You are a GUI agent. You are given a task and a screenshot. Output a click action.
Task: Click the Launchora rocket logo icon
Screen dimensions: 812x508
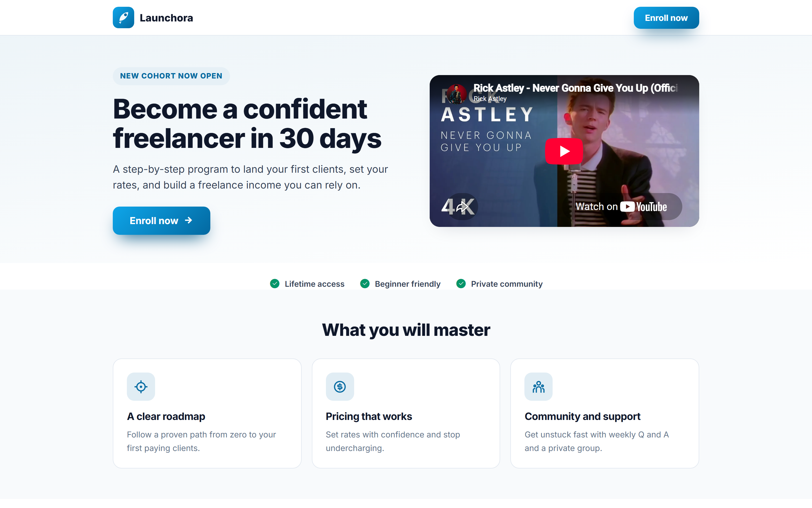point(123,17)
